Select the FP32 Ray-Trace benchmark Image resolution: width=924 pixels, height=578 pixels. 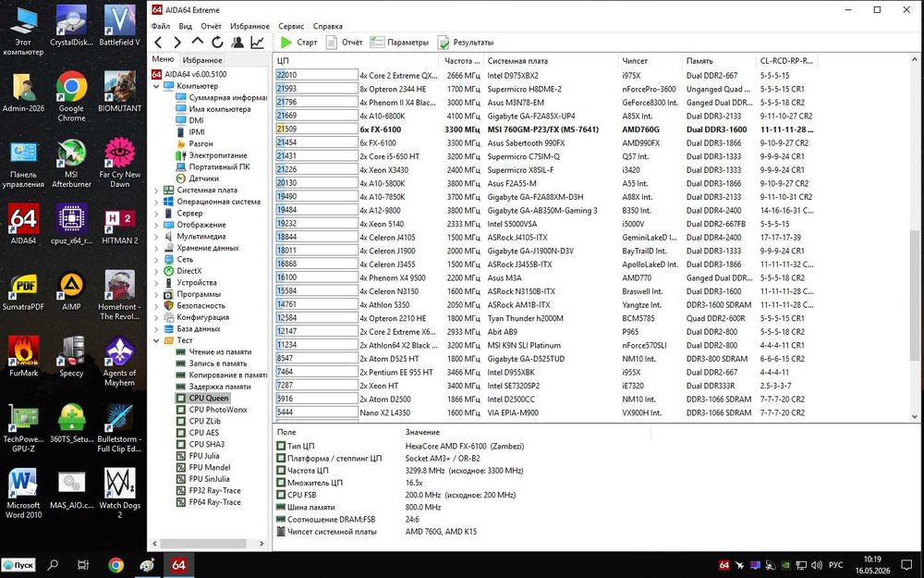[214, 490]
